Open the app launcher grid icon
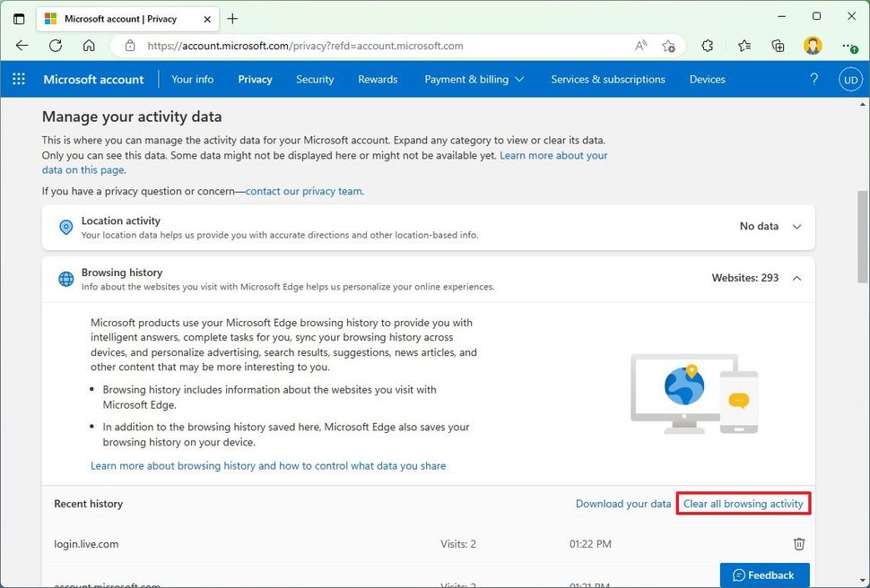The height and width of the screenshot is (588, 870). (x=18, y=79)
